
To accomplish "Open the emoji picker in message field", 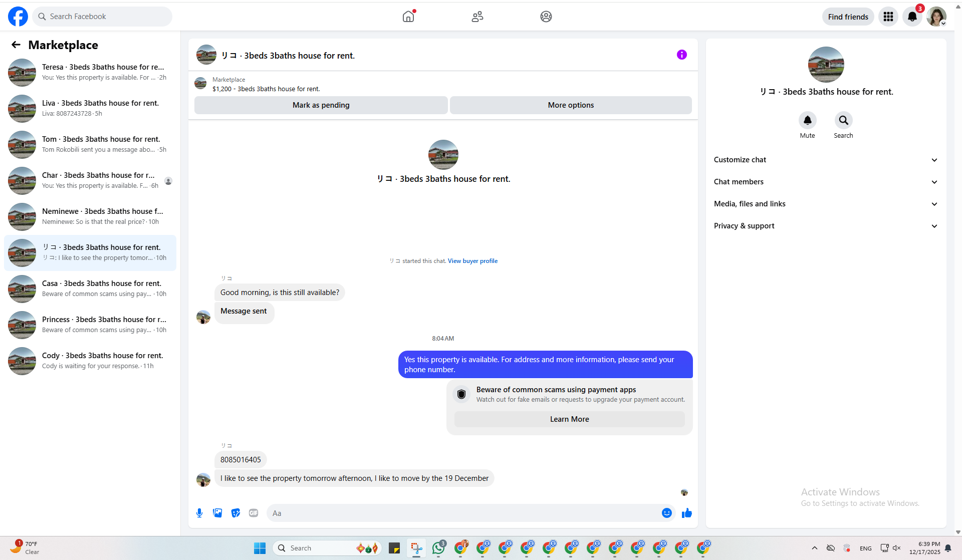I will [x=666, y=513].
